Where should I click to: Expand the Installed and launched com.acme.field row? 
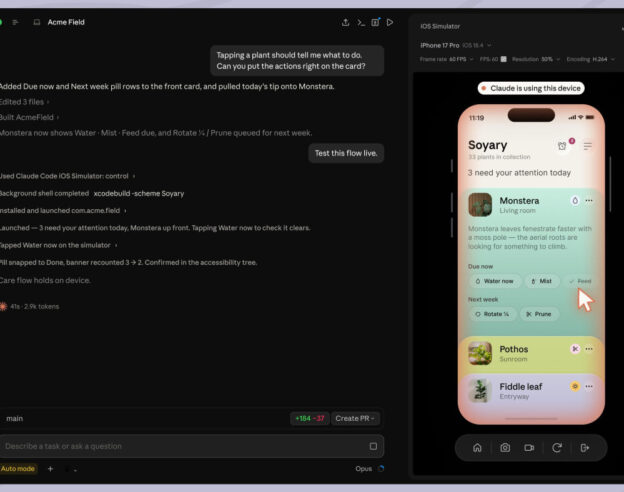[x=63, y=211]
